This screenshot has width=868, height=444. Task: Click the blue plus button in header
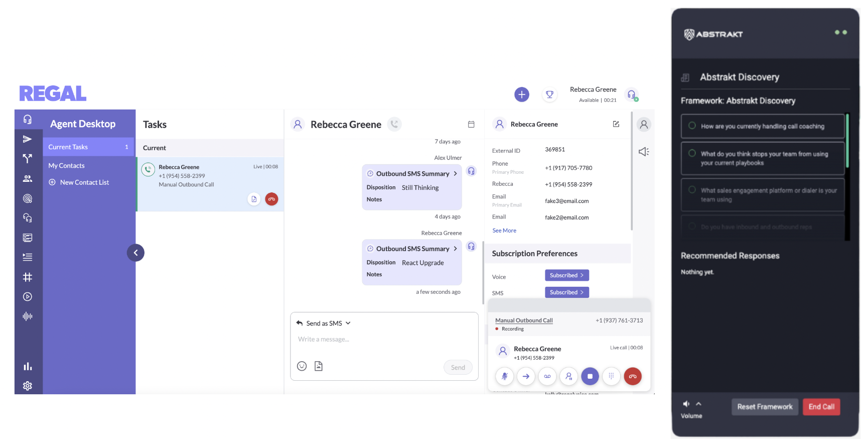(x=522, y=94)
